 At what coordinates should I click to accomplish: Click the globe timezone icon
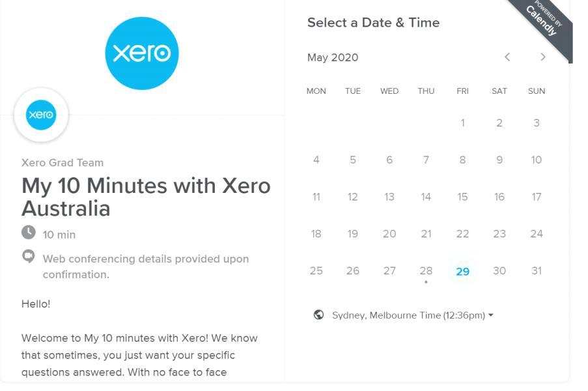(319, 315)
